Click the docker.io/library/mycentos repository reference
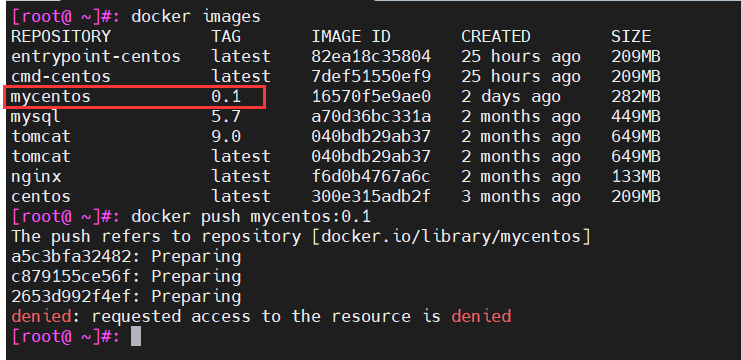 (x=451, y=237)
